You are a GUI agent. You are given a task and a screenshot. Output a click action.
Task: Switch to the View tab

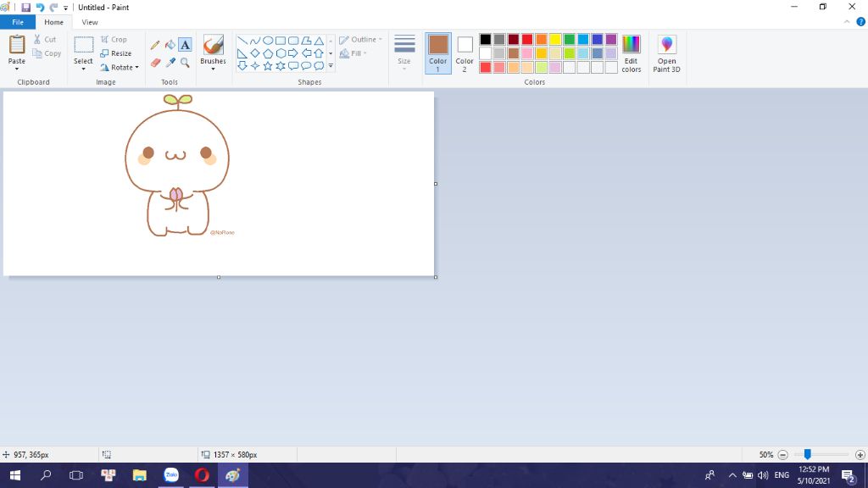[90, 22]
